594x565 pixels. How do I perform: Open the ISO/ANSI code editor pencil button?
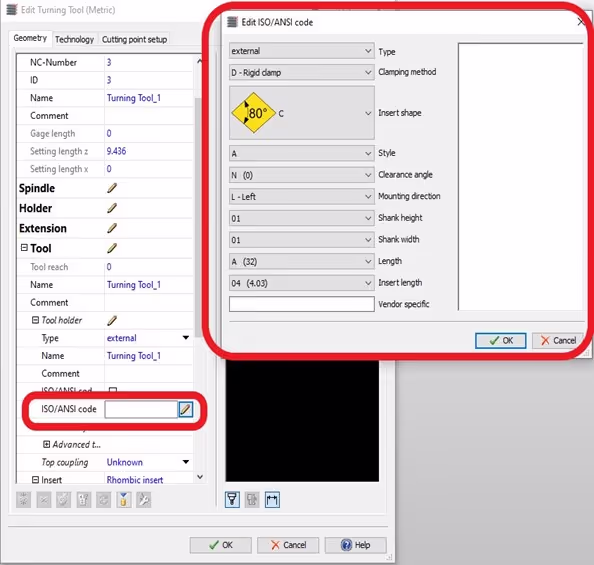186,409
